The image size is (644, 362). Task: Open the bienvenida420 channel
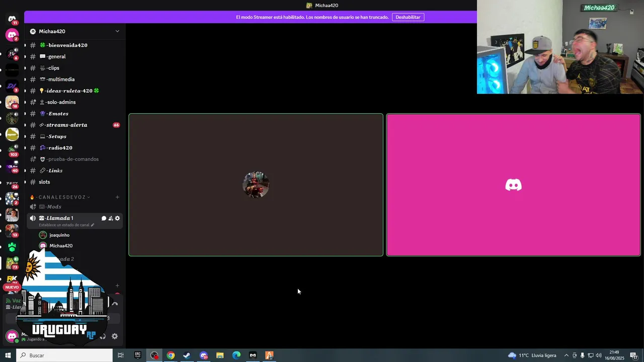tap(74, 45)
